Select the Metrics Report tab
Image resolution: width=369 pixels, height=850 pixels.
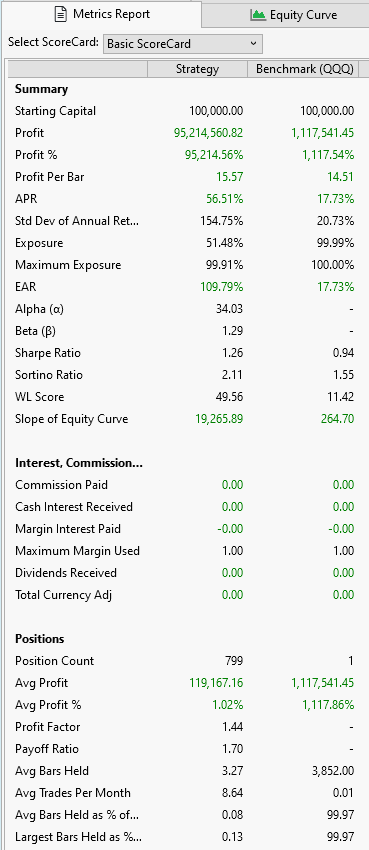pyautogui.click(x=101, y=14)
